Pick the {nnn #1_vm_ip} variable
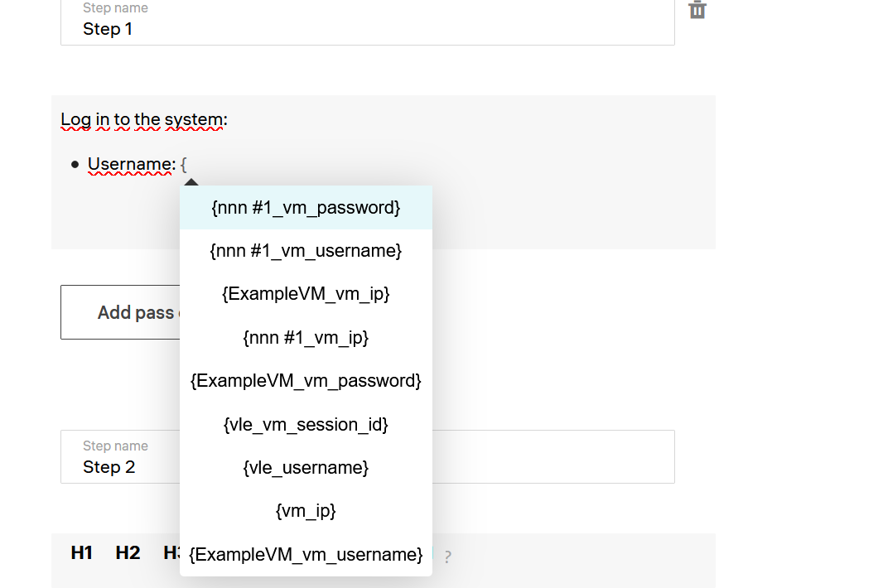 point(306,338)
